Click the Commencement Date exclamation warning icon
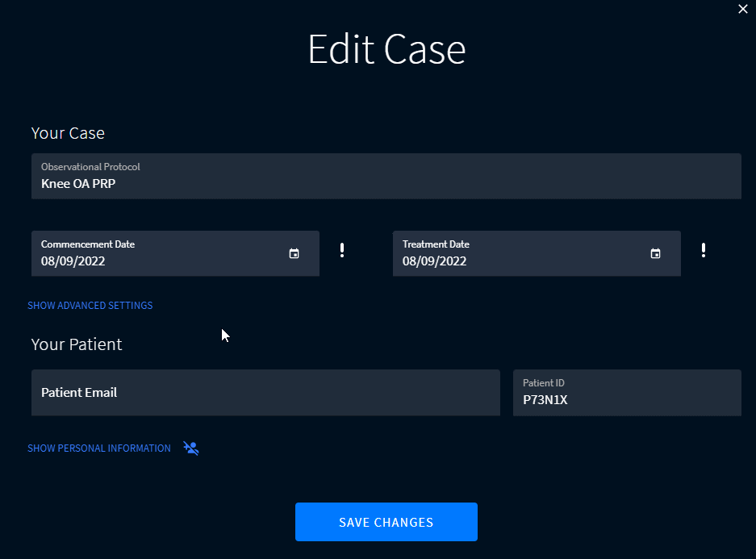 (x=342, y=250)
